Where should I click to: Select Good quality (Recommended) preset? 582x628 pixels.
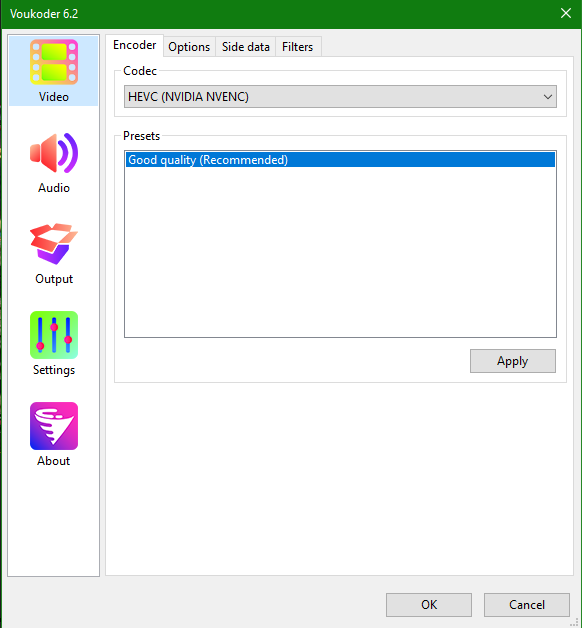coord(340,160)
